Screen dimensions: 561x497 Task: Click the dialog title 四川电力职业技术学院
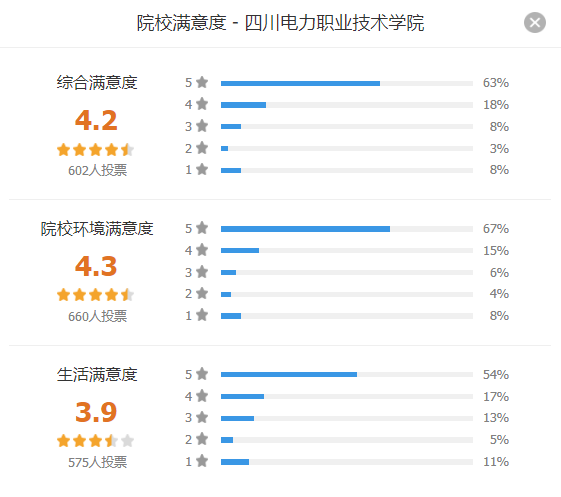[335, 23]
